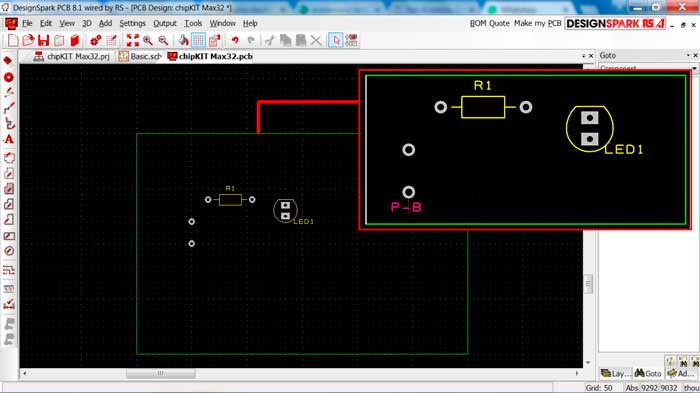Save the design with floppy icon
Image resolution: width=700 pixels, height=393 pixels.
tap(43, 41)
